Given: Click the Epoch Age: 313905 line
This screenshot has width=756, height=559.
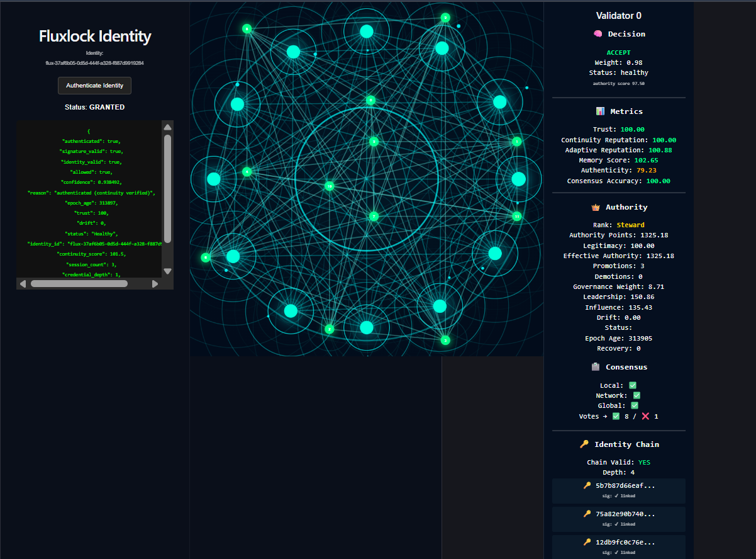Looking at the screenshot, I should 619,339.
